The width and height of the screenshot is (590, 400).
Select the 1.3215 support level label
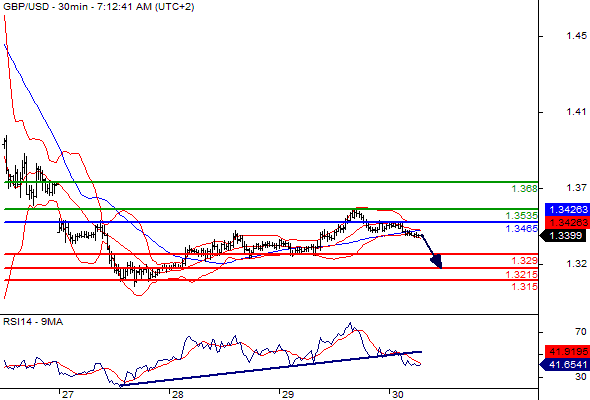click(x=522, y=274)
